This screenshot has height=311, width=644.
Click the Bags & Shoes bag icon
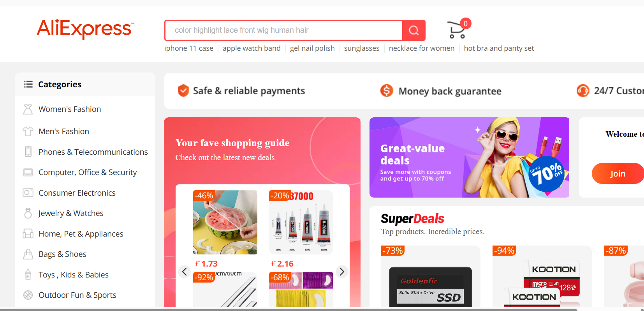[x=28, y=254]
